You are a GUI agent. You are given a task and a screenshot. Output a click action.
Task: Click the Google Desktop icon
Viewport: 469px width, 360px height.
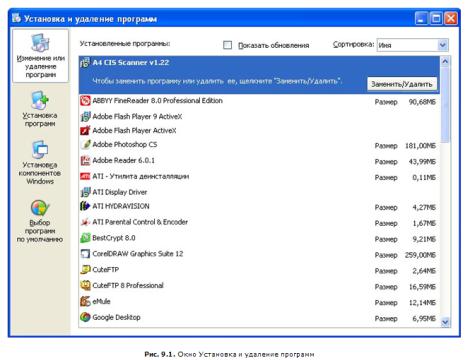pos(85,317)
